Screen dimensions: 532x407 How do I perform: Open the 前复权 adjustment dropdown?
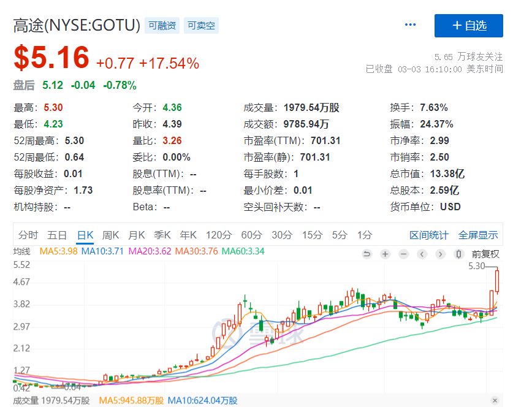(x=485, y=254)
